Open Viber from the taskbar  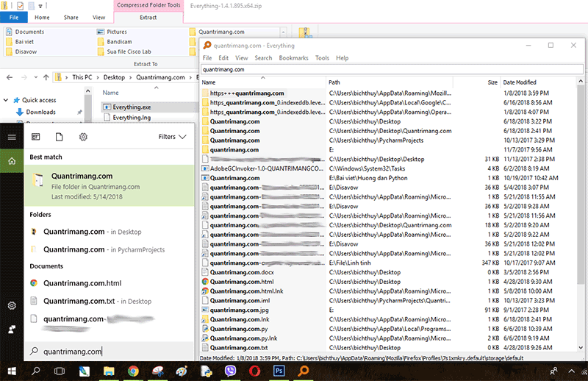[x=230, y=371]
